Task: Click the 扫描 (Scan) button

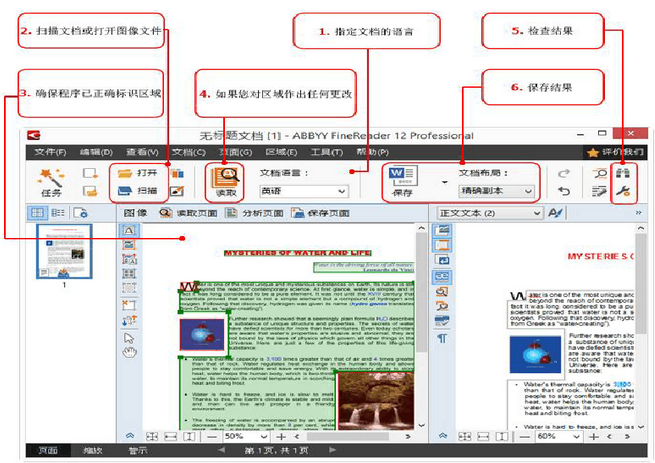Action: 137,191
